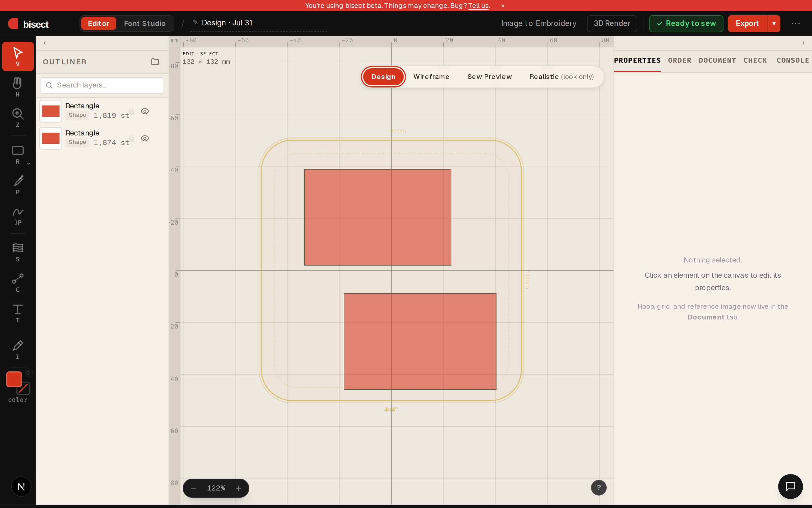Choose the stitch (S) tool
The image size is (812, 508).
click(x=18, y=252)
